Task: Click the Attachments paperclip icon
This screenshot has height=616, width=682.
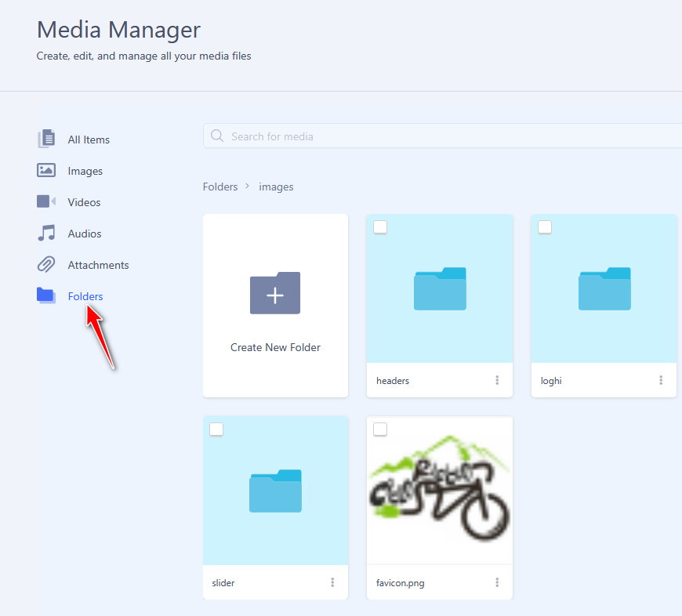Action: click(x=46, y=265)
